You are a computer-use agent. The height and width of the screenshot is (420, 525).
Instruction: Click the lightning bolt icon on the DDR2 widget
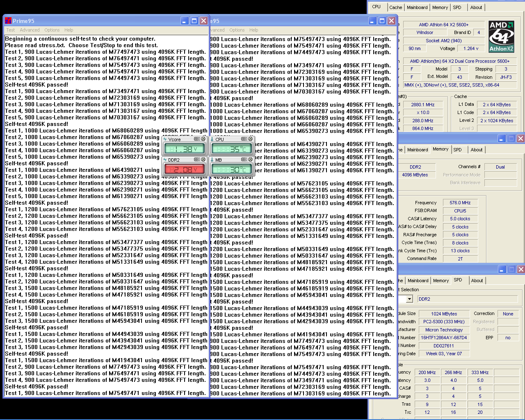point(166,160)
